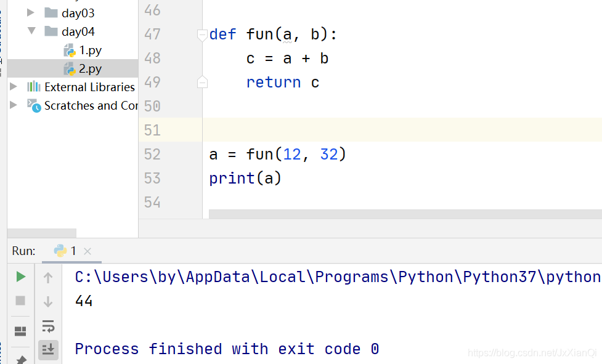Place cursor on 'def fun(a, b):' line

(x=273, y=34)
